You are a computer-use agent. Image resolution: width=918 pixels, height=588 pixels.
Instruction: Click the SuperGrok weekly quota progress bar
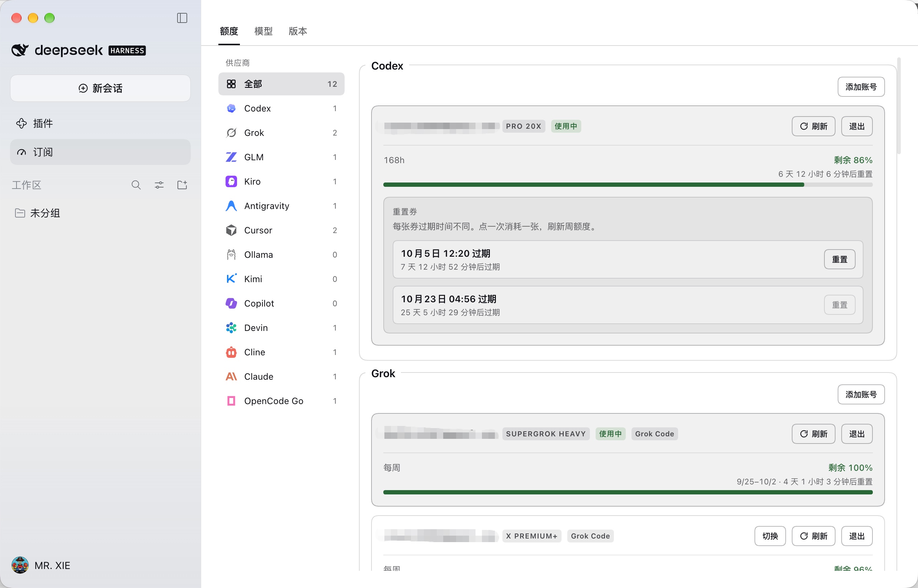(x=628, y=492)
